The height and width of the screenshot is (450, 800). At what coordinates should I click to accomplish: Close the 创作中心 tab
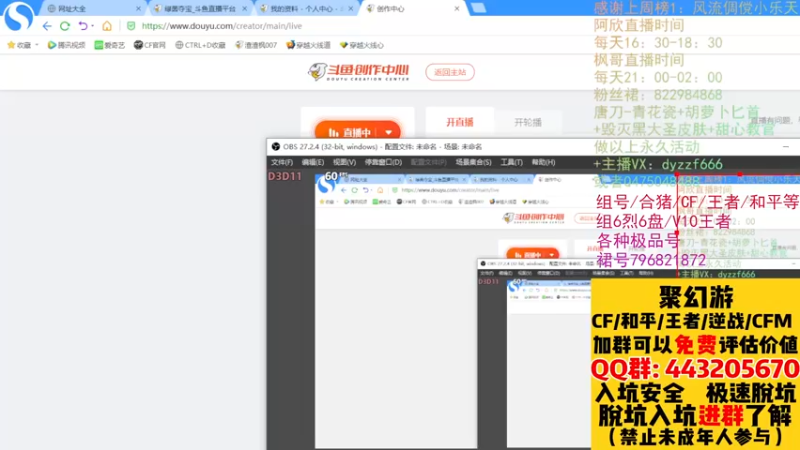click(457, 9)
